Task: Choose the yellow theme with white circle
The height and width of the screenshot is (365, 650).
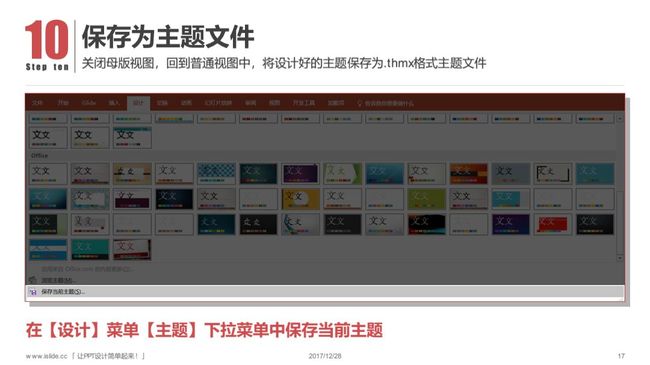Action: (301, 199)
